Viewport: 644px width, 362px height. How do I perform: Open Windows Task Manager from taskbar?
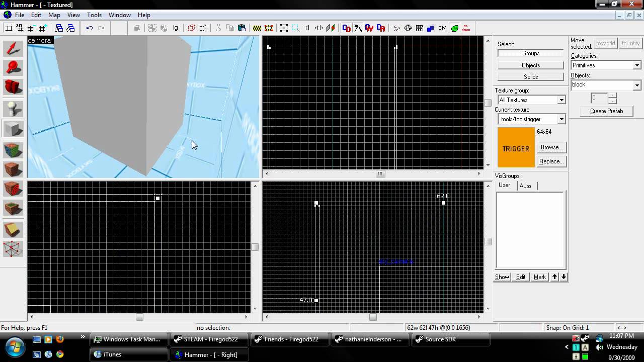coord(128,339)
